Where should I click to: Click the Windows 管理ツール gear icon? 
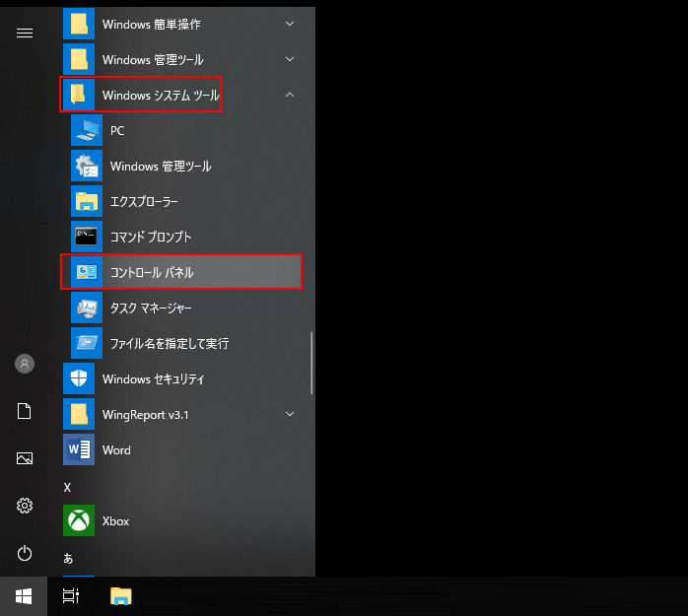(87, 166)
